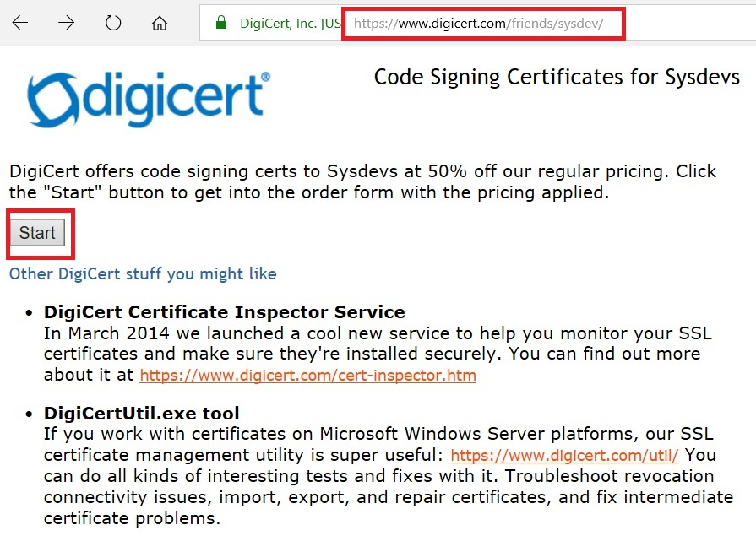Click the browser Forward arrow
The image size is (756, 552).
pos(67,23)
